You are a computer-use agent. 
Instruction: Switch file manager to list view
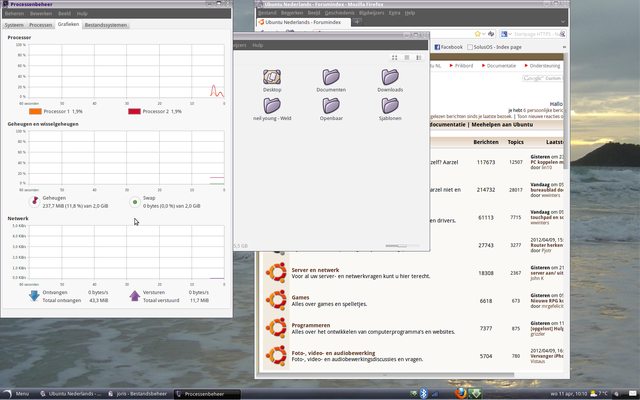[407, 58]
